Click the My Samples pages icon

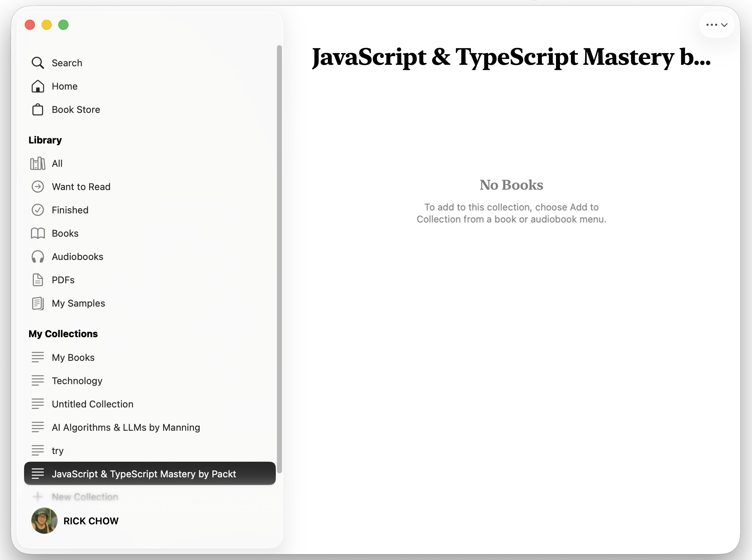38,303
